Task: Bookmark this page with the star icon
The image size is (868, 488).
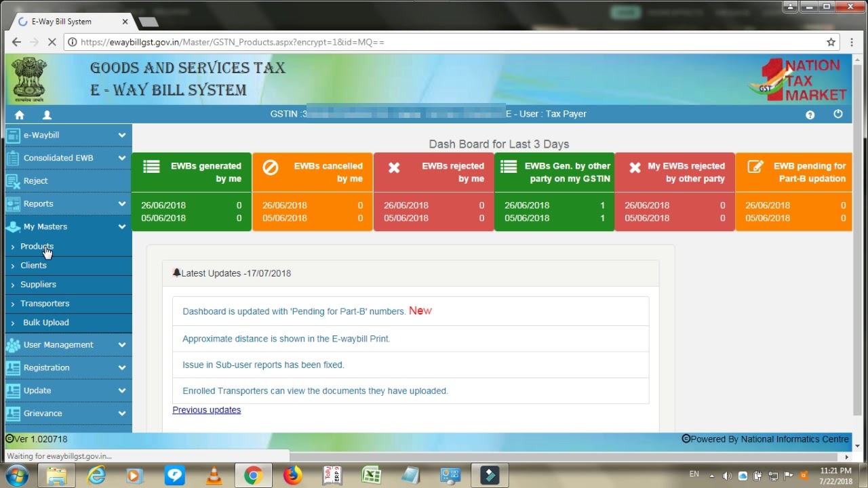Action: click(831, 42)
